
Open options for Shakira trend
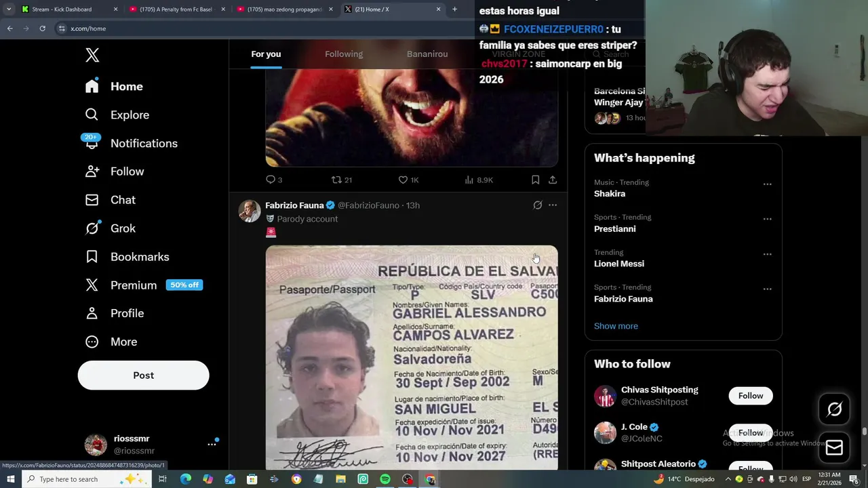[767, 184]
